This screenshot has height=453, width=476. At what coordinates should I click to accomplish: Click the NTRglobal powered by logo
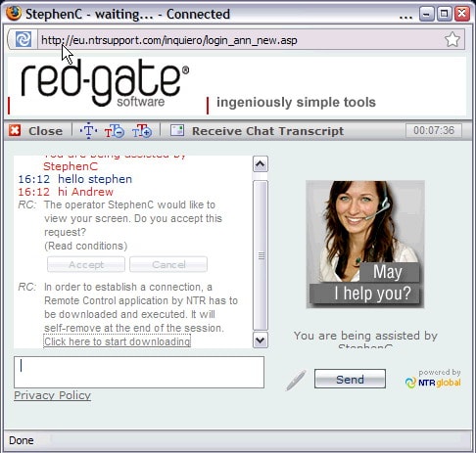[433, 379]
